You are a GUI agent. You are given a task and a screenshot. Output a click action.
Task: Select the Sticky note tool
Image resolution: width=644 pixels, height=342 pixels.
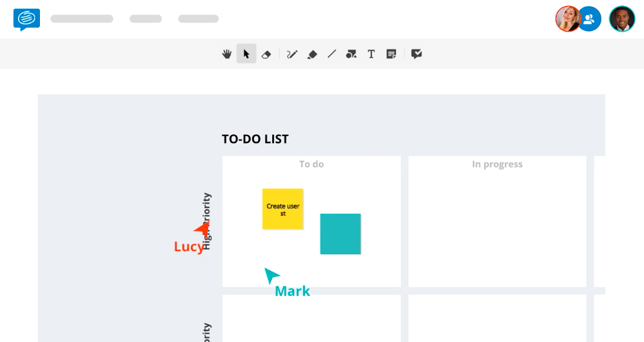(391, 54)
